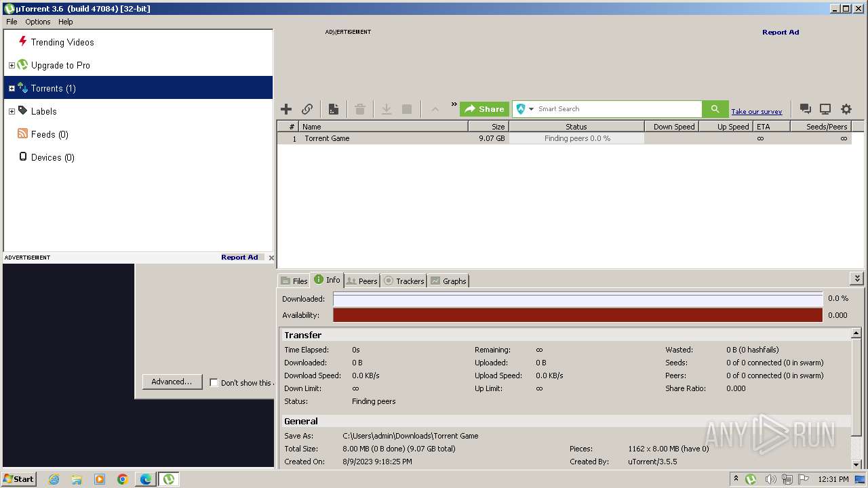Launch Google Chrome from the taskbar
Image resolution: width=868 pixels, height=488 pixels.
coord(123,479)
